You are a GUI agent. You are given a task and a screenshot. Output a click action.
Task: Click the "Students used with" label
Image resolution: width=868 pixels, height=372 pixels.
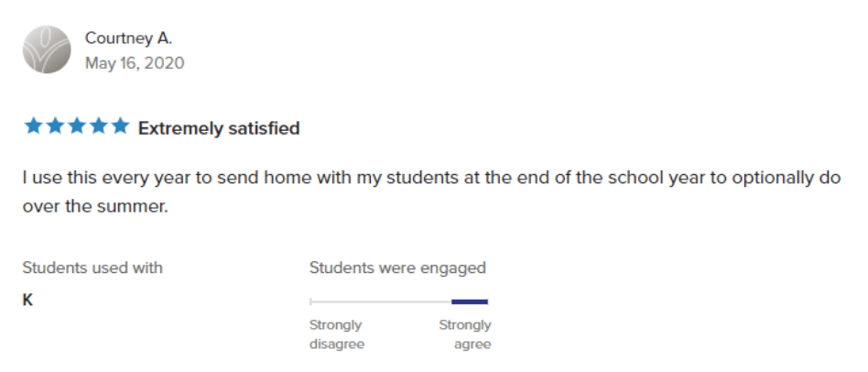click(x=92, y=268)
